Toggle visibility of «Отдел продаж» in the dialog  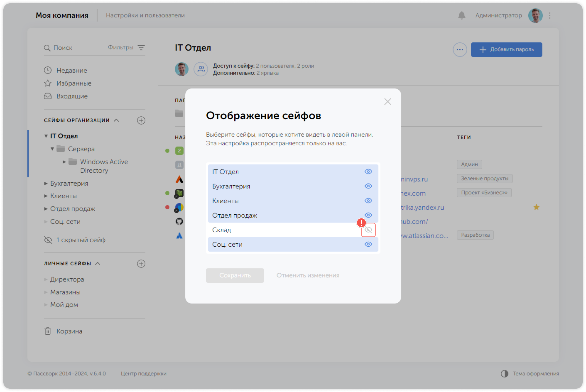(x=368, y=215)
